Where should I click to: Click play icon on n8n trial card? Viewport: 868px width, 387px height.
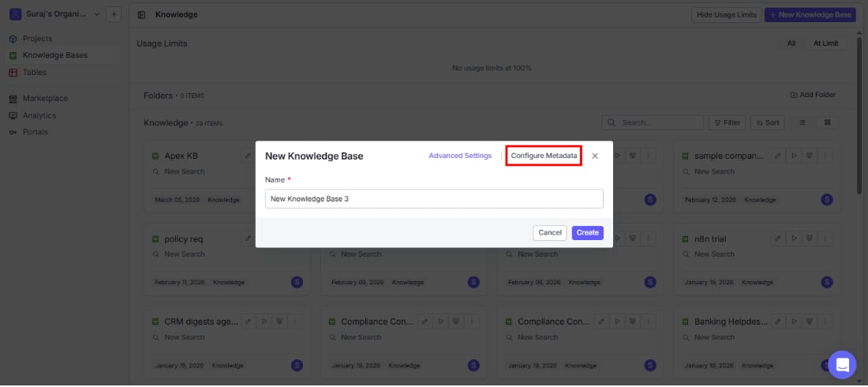coord(794,239)
